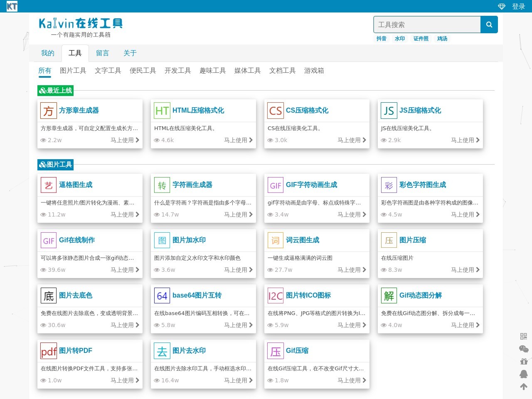The height and width of the screenshot is (399, 532).
Task: Click 马上使用 on 词云图生成 card
Action: (352, 270)
